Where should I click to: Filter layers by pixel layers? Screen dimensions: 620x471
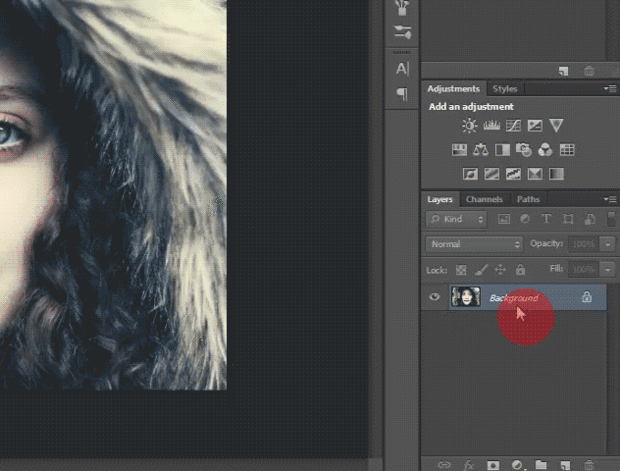(x=504, y=219)
